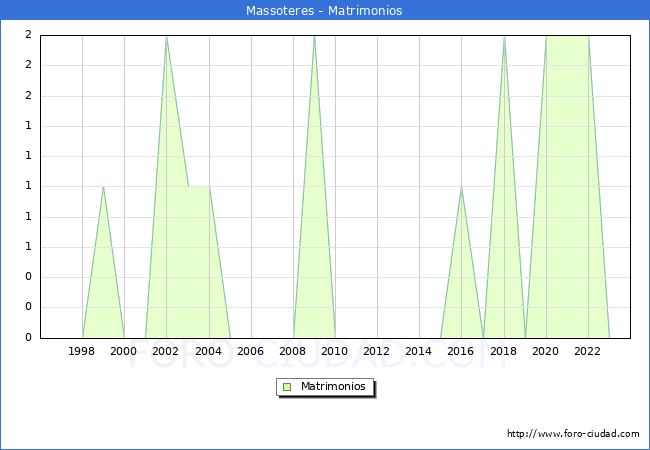650x450 pixels.
Task: Select the 2004 x-axis year label
Action: click(x=208, y=351)
